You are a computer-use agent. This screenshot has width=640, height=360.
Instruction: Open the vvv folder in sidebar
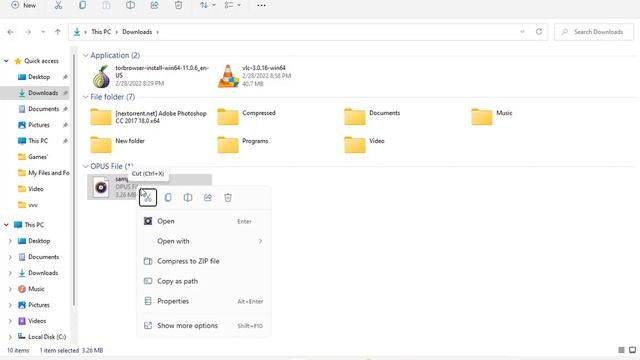[33, 205]
